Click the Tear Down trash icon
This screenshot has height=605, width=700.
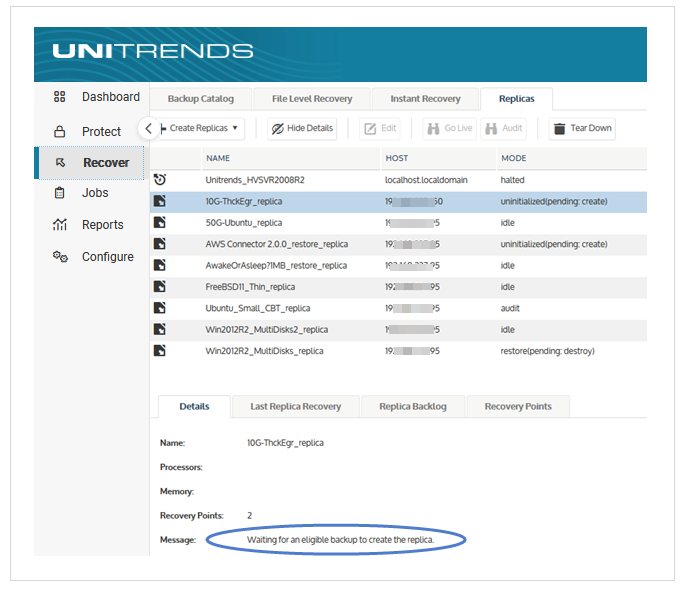coord(559,129)
